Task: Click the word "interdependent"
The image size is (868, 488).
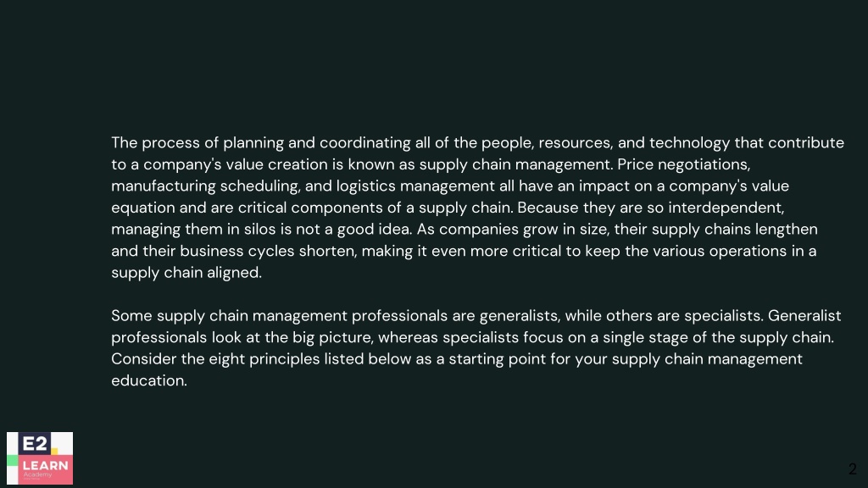Action: [726, 208]
